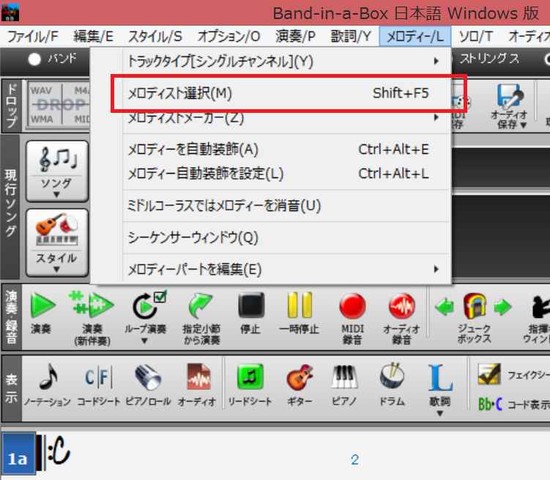Select メロディーを自動装飾(A) entry
550x480 pixels.
coord(287,149)
